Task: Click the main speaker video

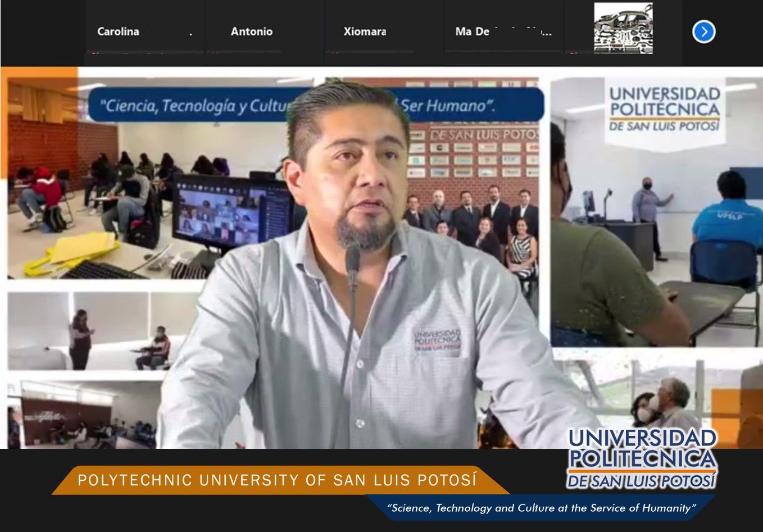Action: [x=381, y=257]
